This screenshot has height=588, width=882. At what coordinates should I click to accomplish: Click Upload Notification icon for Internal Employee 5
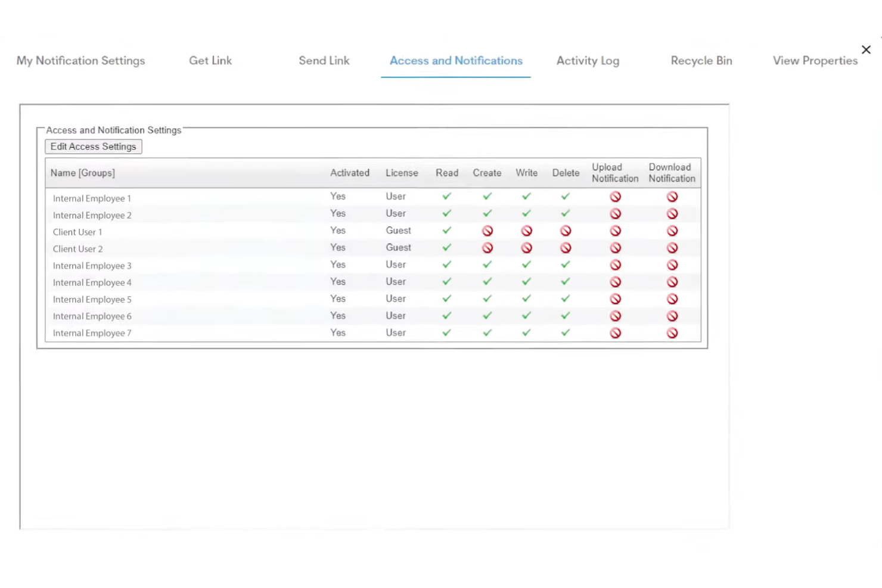pos(615,298)
